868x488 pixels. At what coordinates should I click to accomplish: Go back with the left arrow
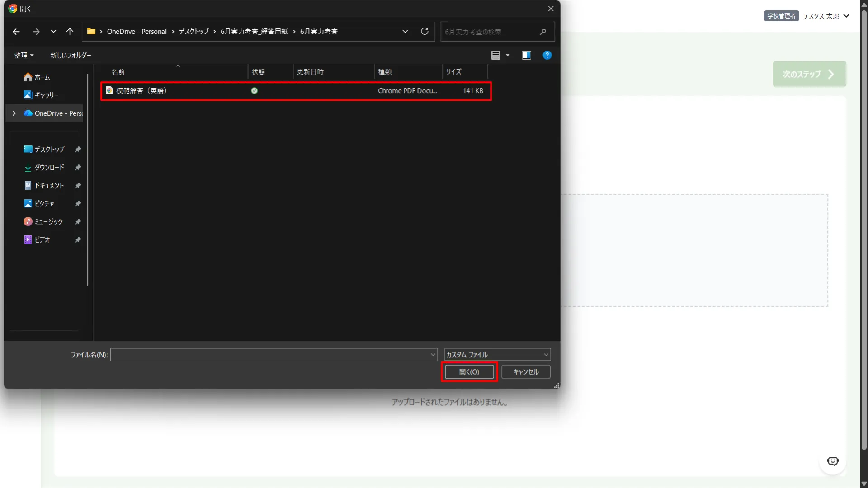point(16,32)
